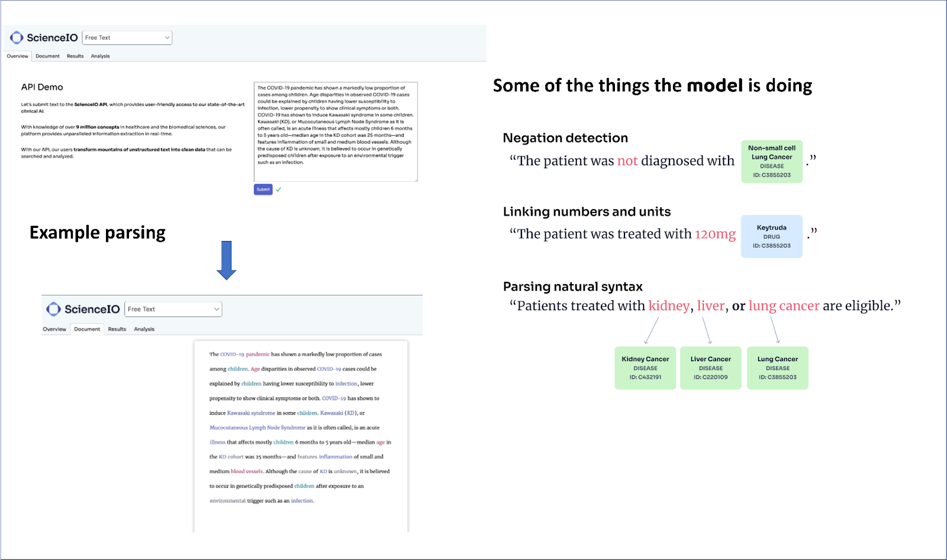Click the ScienceIO logo in top header

44,38
